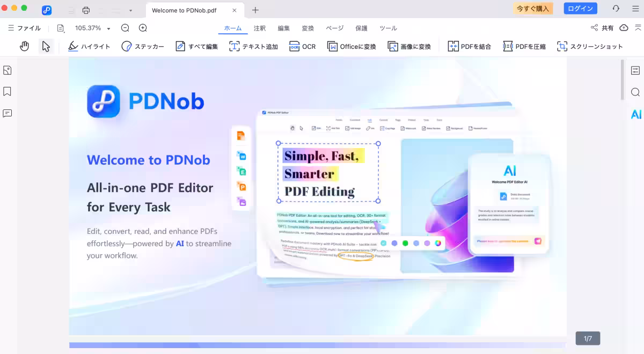Open the ファイル menu
The image size is (644, 354).
click(x=24, y=28)
